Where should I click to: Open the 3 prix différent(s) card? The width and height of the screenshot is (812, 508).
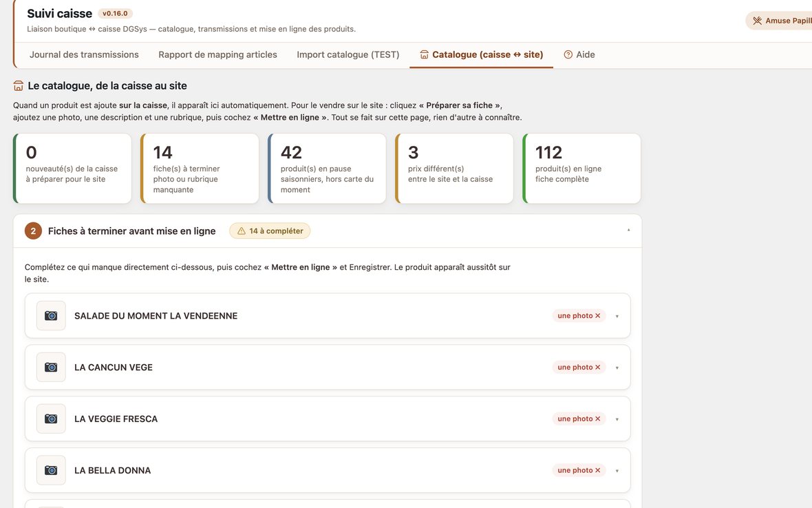tap(455, 168)
